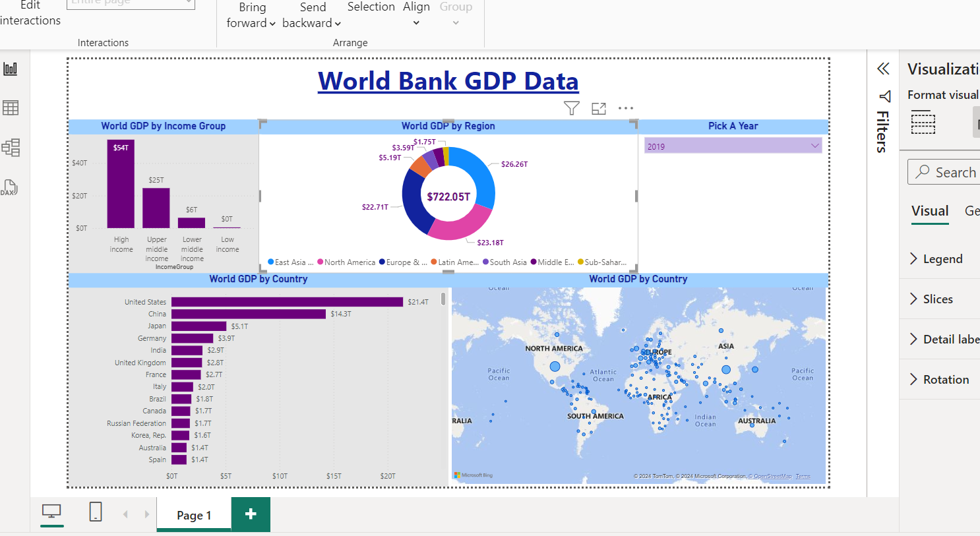Click the NORTH AMERICA label on the map
980x536 pixels.
pyautogui.click(x=554, y=348)
